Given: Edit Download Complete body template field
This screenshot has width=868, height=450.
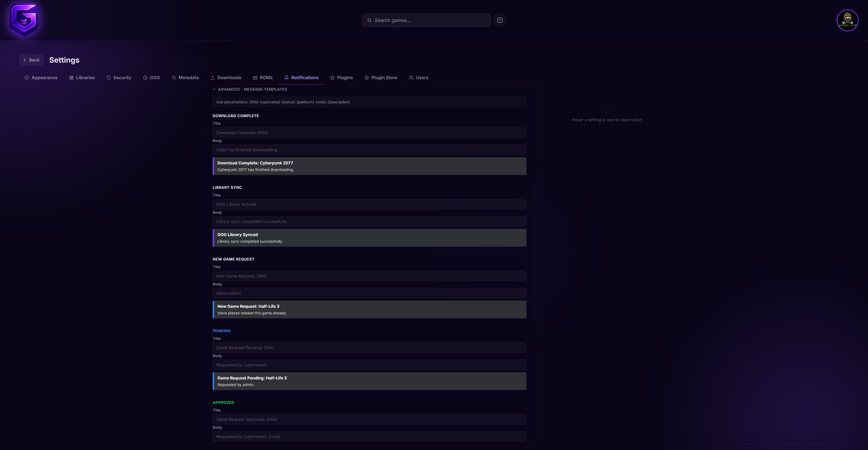Looking at the screenshot, I should tap(369, 150).
